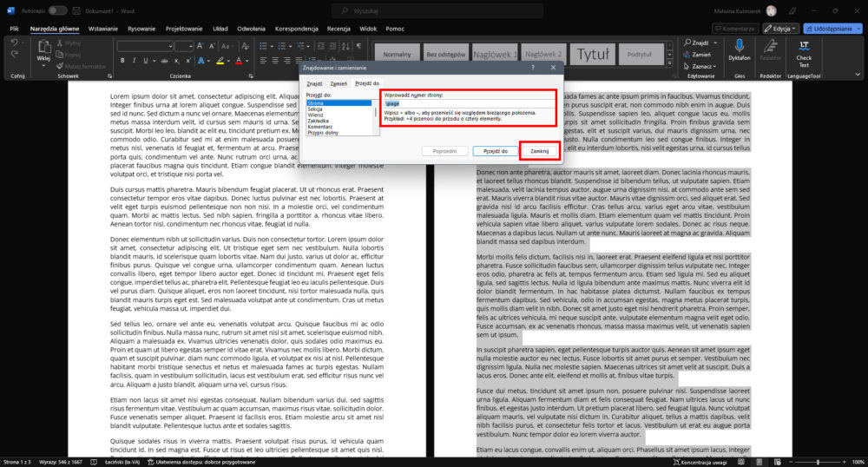Click the Wytnij scissors icon
Viewport: 868px width, 467px height.
[x=60, y=43]
